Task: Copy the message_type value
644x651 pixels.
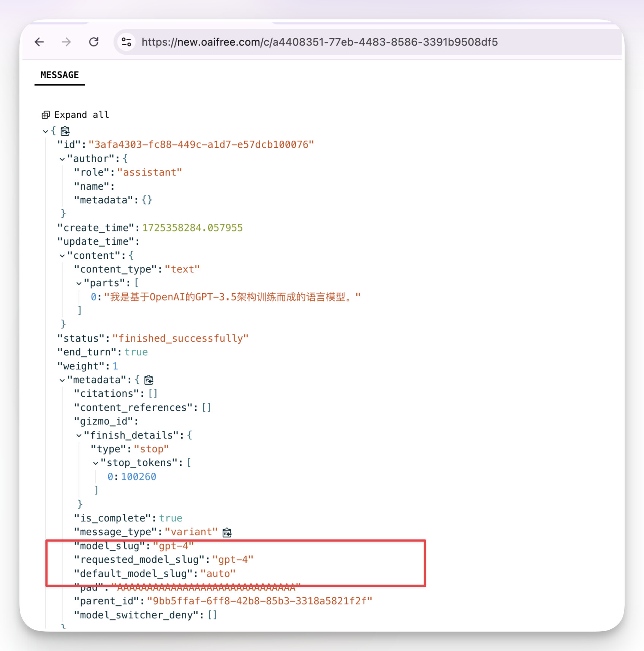Action: coord(227,532)
